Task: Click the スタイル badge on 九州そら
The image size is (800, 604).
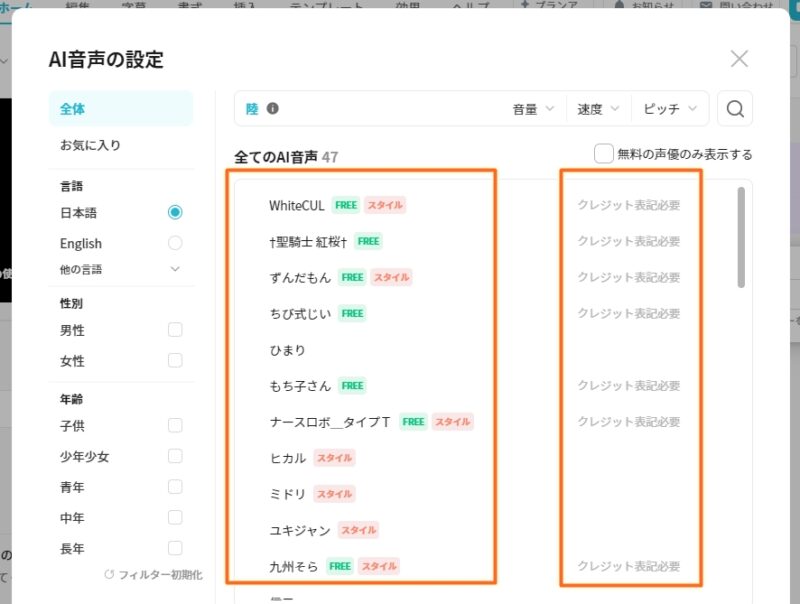Action: coord(379,566)
